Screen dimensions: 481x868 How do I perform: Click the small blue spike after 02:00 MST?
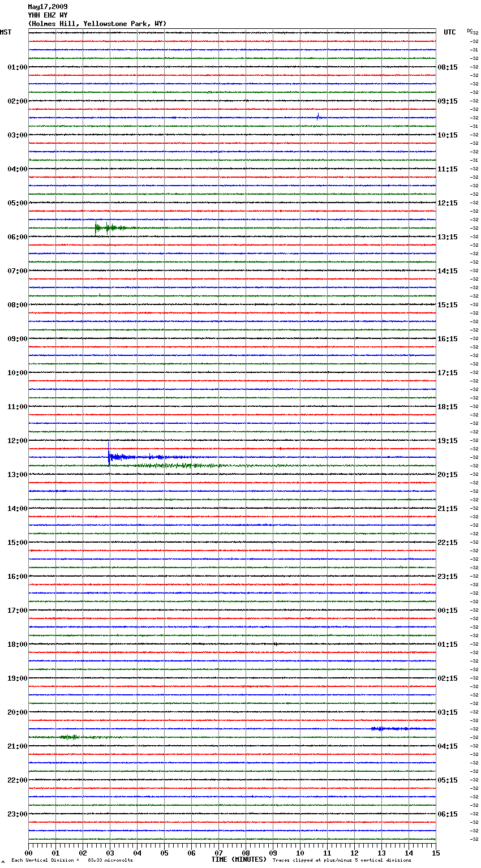pyautogui.click(x=318, y=117)
